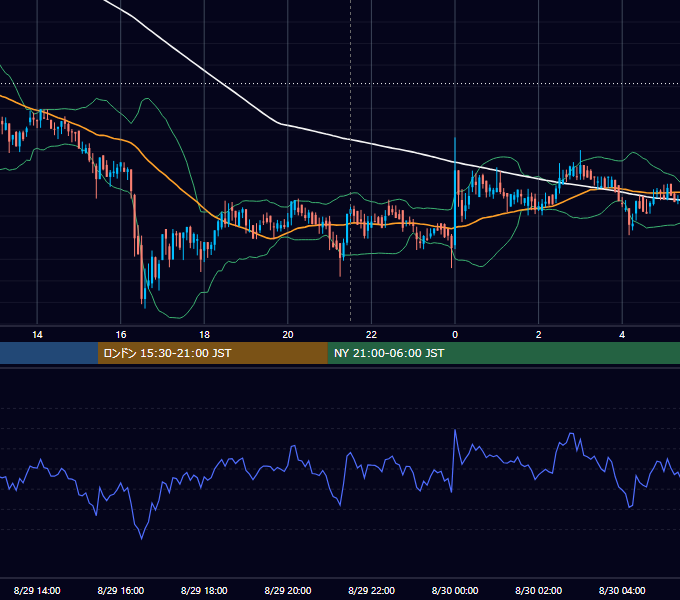Screen dimensions: 680x600
Task: Click hour label 4 on price chart axis
Action: coord(622,335)
